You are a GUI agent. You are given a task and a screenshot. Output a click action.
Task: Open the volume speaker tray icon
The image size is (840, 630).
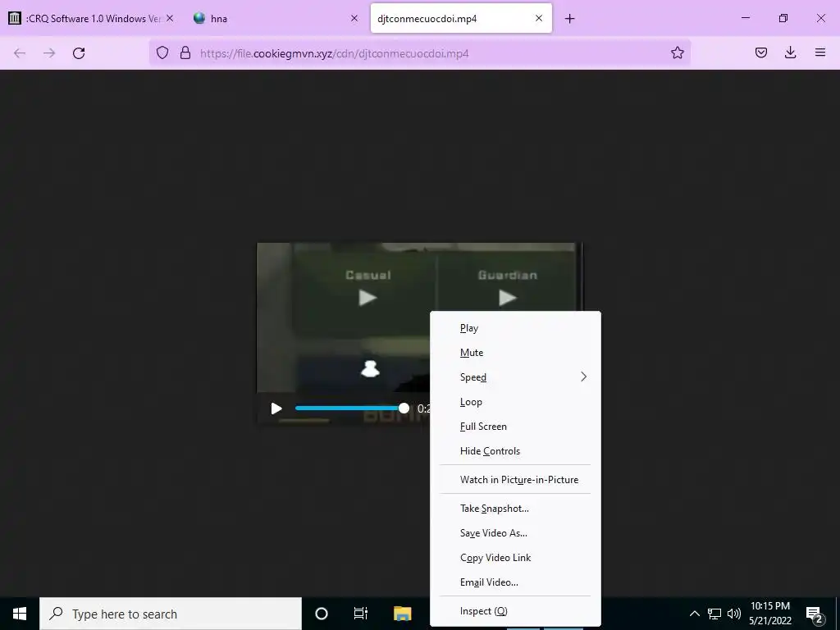pos(734,614)
